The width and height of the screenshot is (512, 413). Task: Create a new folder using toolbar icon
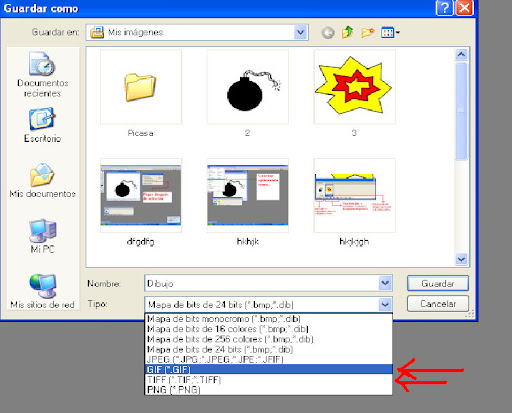tap(367, 32)
